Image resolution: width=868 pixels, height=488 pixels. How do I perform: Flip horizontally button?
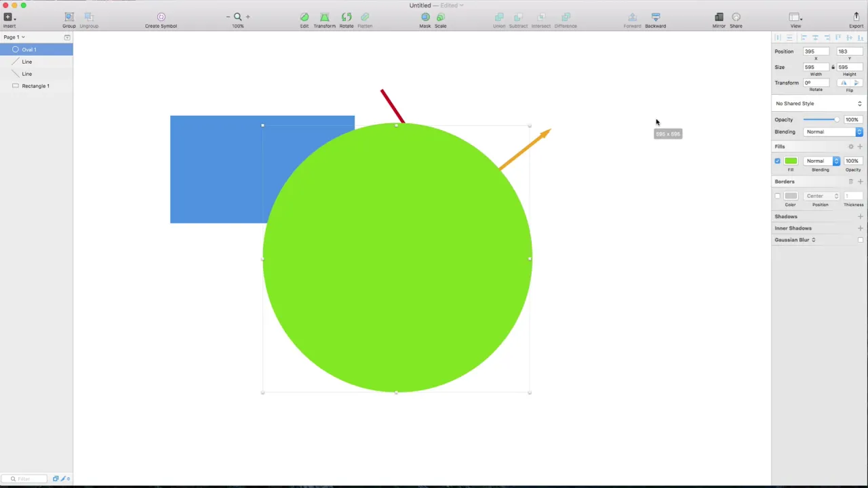(x=844, y=83)
